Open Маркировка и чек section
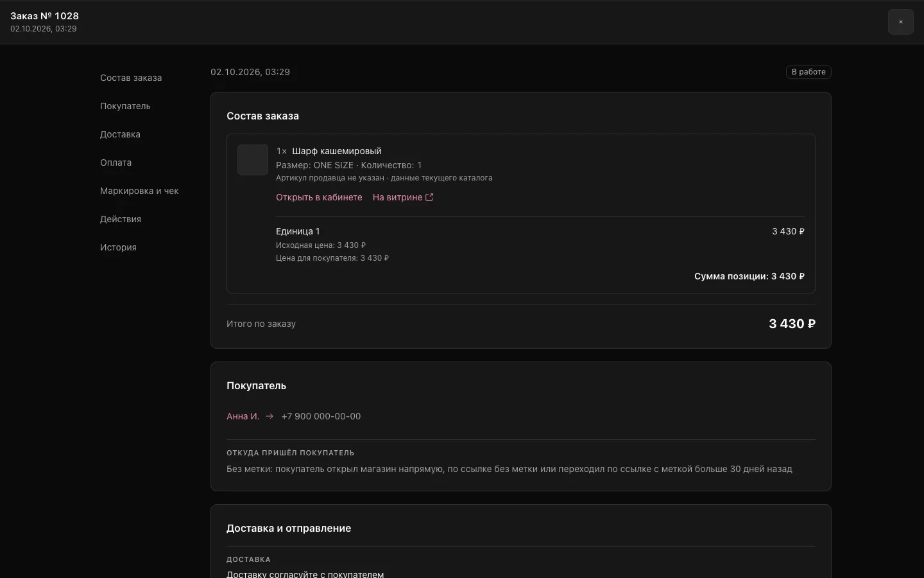The image size is (924, 578). [x=139, y=191]
